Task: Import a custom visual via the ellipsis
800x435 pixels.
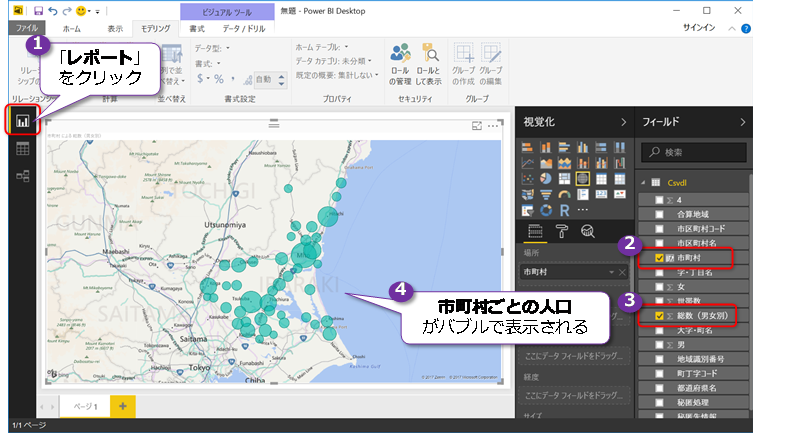Action: click(583, 210)
